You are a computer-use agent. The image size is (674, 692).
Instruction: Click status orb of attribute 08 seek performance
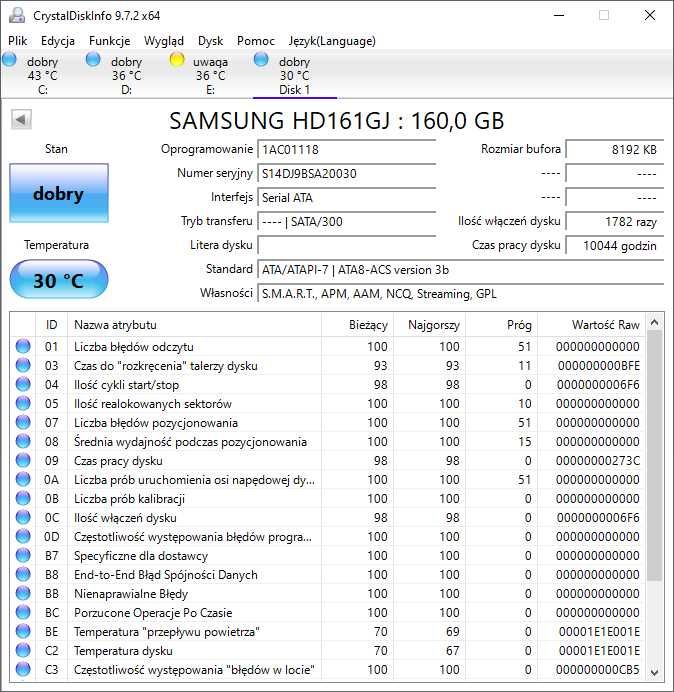[23, 441]
